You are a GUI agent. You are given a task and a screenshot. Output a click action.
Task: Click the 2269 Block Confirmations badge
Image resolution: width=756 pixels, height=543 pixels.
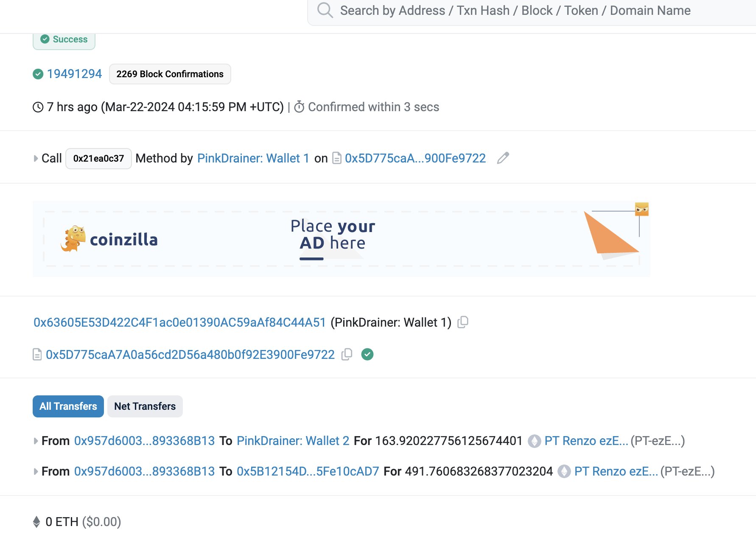point(170,74)
